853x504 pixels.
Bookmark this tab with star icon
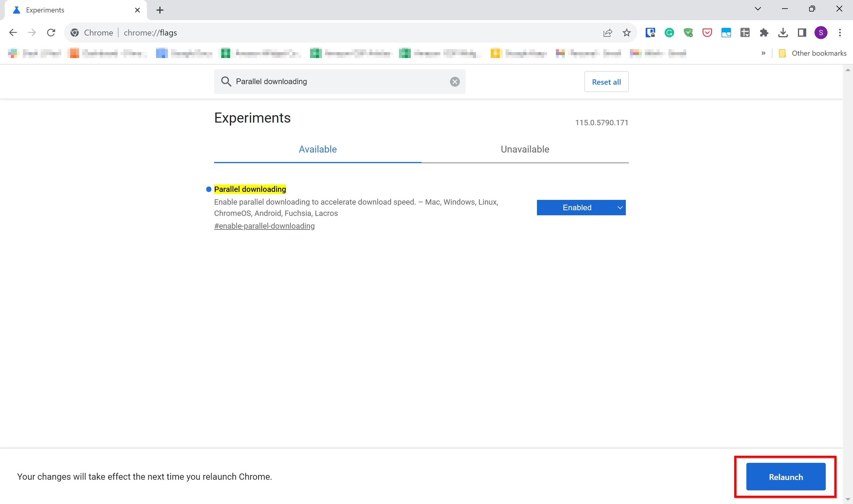(x=626, y=33)
